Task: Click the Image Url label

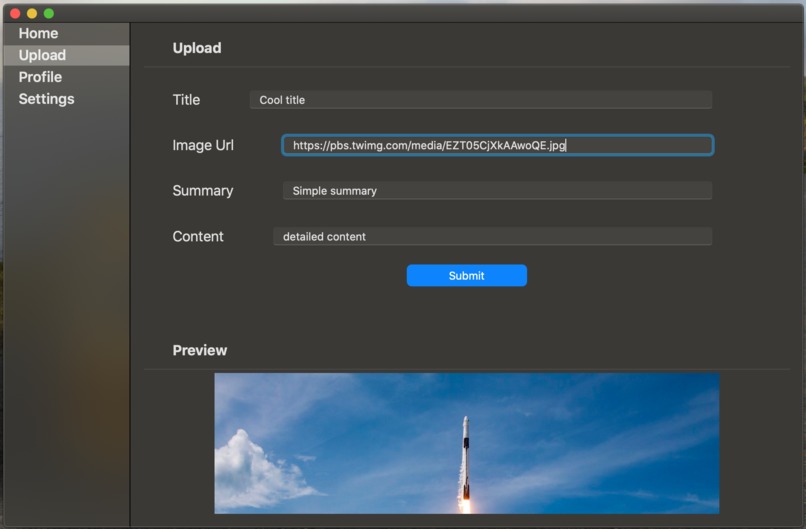Action: [203, 145]
